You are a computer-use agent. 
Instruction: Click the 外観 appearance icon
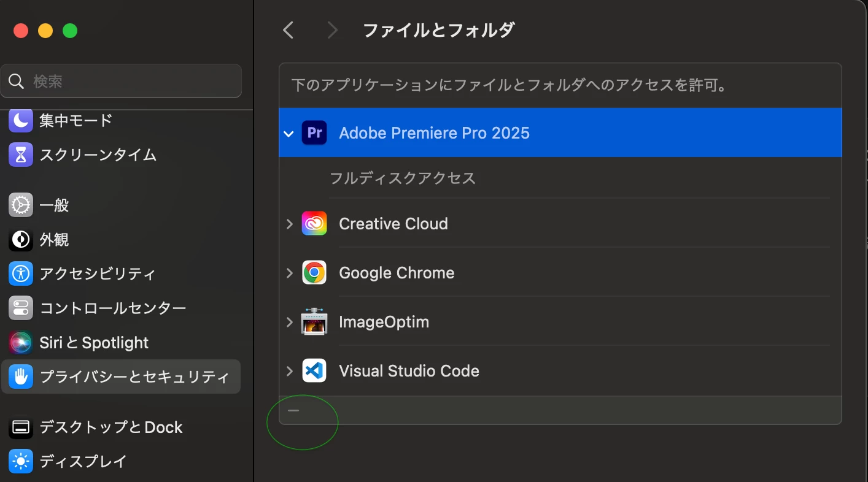tap(21, 240)
